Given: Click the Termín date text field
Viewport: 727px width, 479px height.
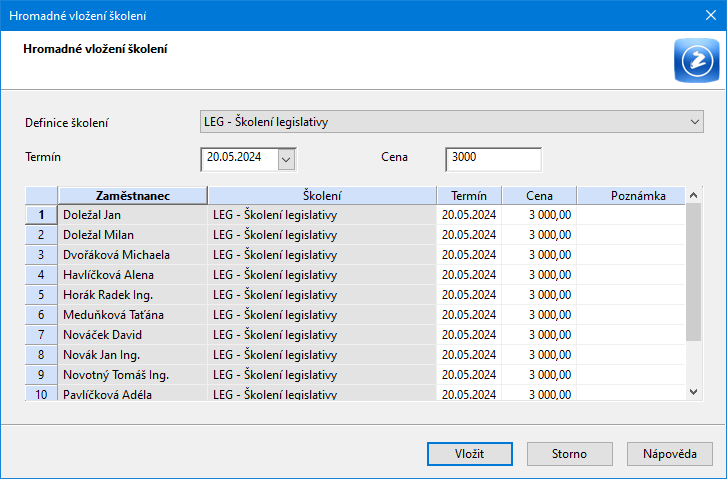Looking at the screenshot, I should tap(238, 158).
